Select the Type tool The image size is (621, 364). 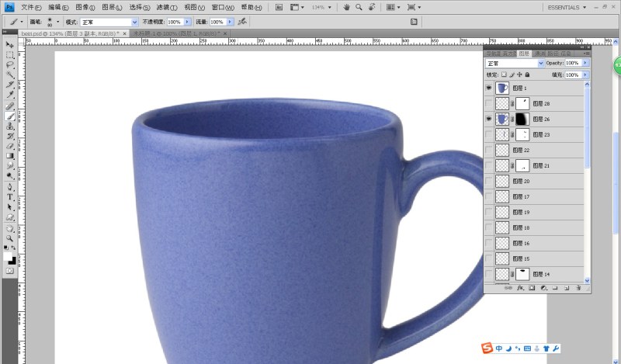click(10, 197)
